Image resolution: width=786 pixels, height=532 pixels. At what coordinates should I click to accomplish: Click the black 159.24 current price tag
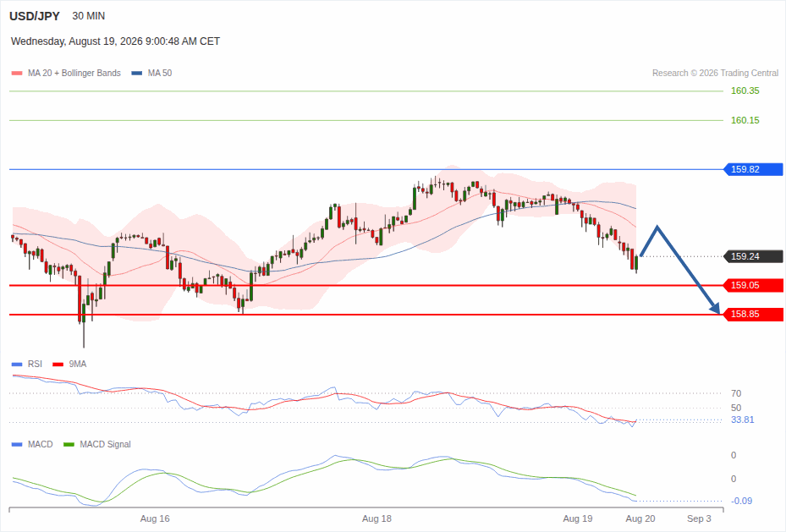pyautogui.click(x=753, y=256)
